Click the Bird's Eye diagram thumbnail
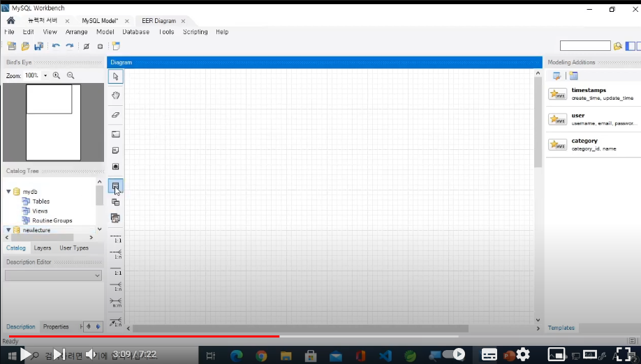Image resolution: width=641 pixels, height=364 pixels. 53,123
